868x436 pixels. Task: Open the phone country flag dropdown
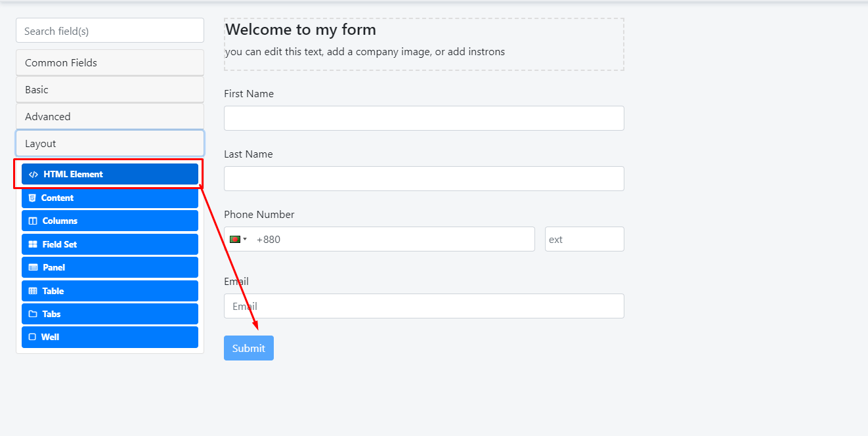click(238, 239)
